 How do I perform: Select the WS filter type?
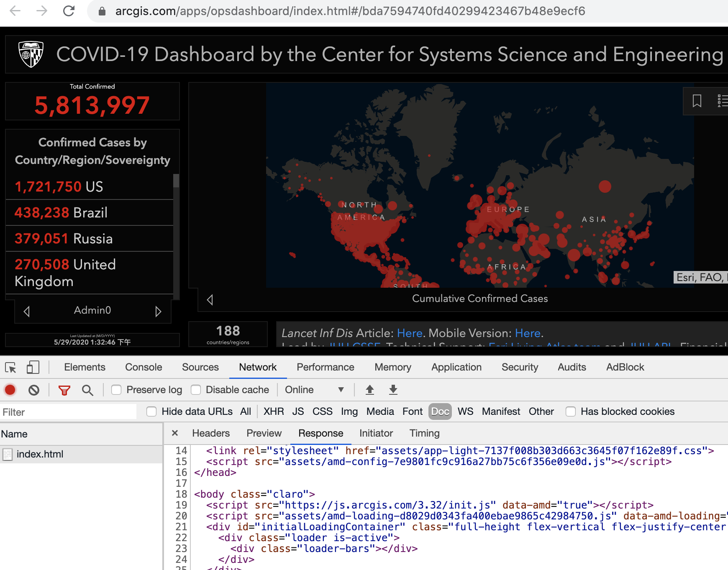click(x=465, y=412)
